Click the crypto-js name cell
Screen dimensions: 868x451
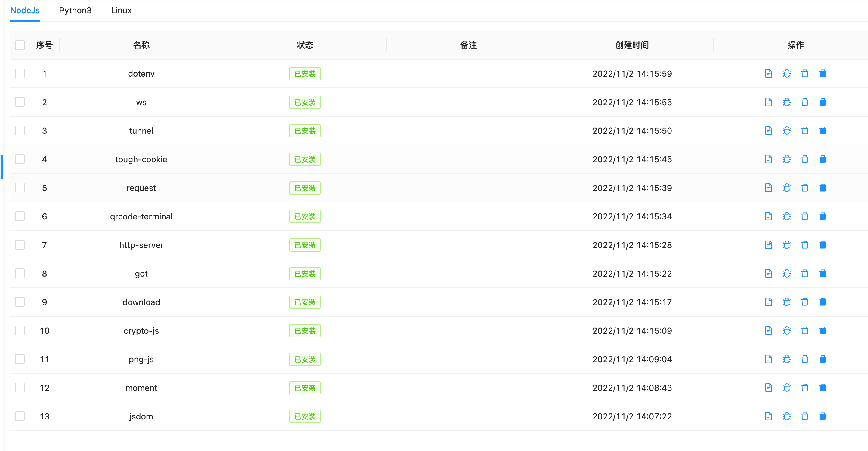click(141, 331)
